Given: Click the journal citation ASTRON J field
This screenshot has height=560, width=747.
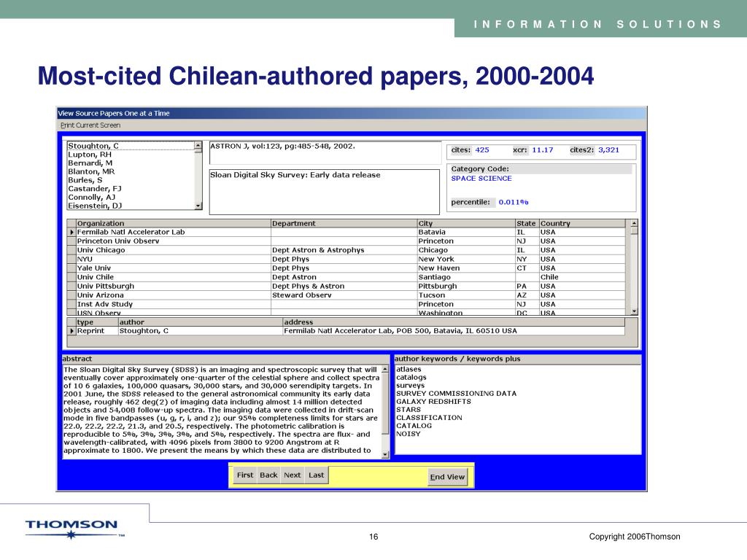Looking at the screenshot, I should [x=325, y=153].
